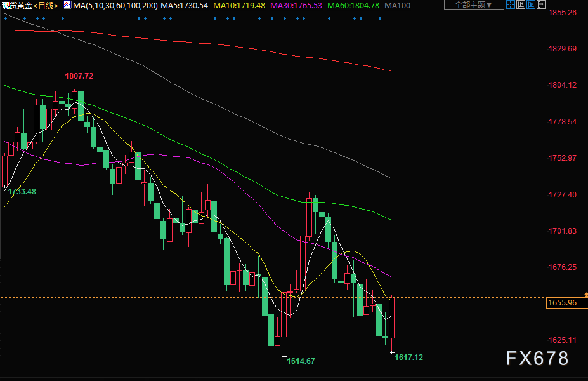
Task: Click the gray MA100 label
Action: tap(398, 6)
